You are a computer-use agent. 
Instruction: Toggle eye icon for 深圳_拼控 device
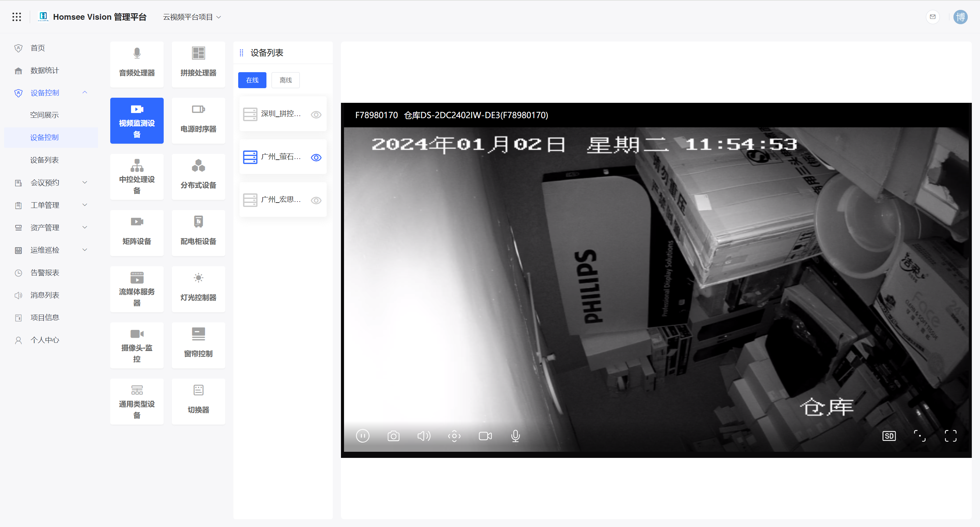click(316, 114)
